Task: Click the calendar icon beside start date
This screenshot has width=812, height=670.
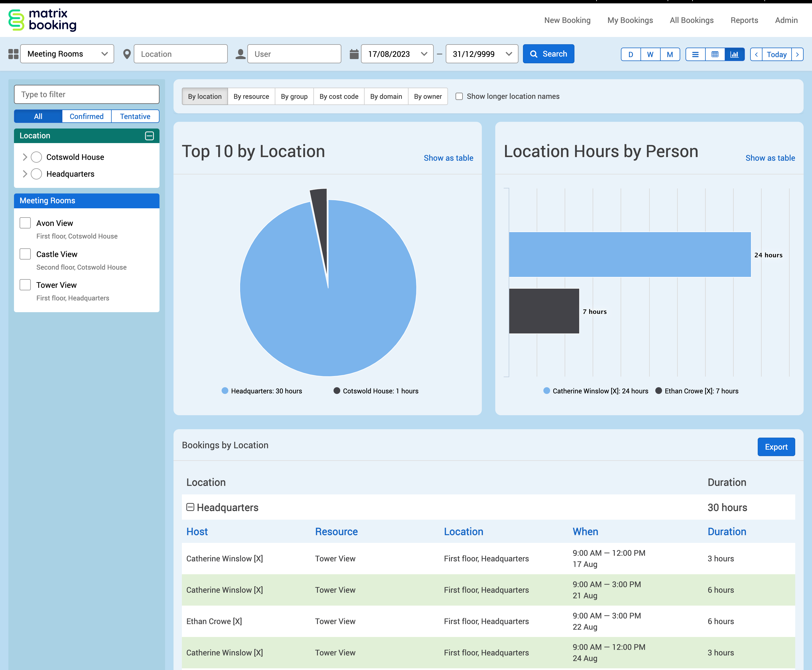Action: click(354, 54)
